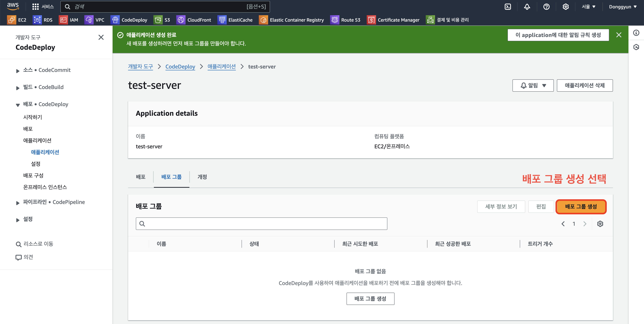Open the 알림 dropdown button
The height and width of the screenshot is (324, 644).
[533, 86]
